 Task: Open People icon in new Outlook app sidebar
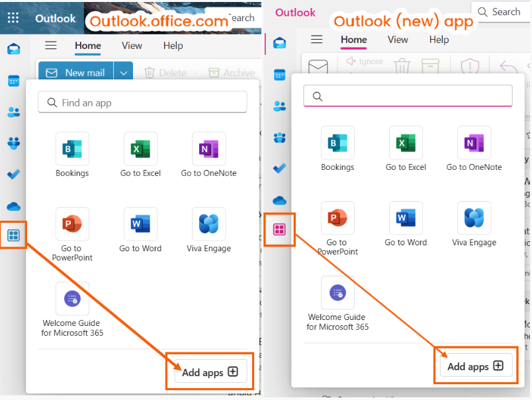[280, 106]
